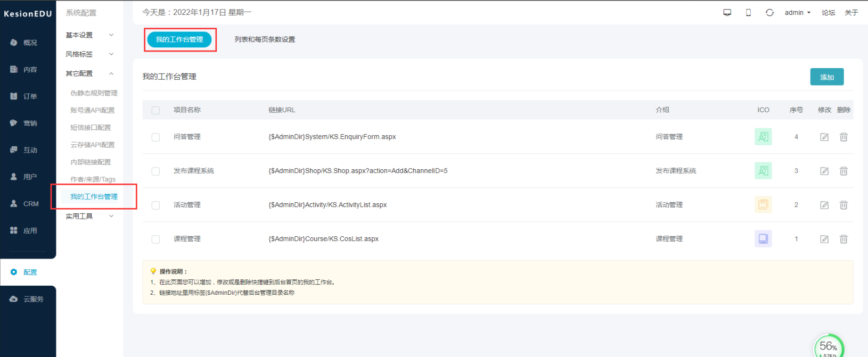Edit the 问答管理 row
The width and height of the screenshot is (868, 357).
pyautogui.click(x=824, y=137)
